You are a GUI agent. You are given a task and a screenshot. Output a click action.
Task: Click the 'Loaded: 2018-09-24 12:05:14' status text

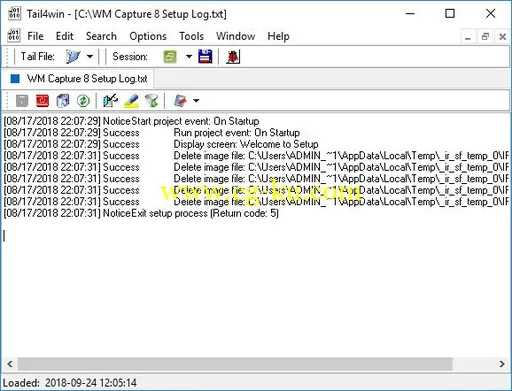click(70, 383)
